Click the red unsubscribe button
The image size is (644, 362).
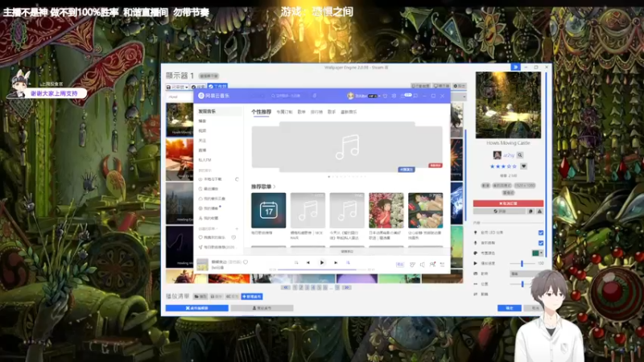(x=508, y=204)
